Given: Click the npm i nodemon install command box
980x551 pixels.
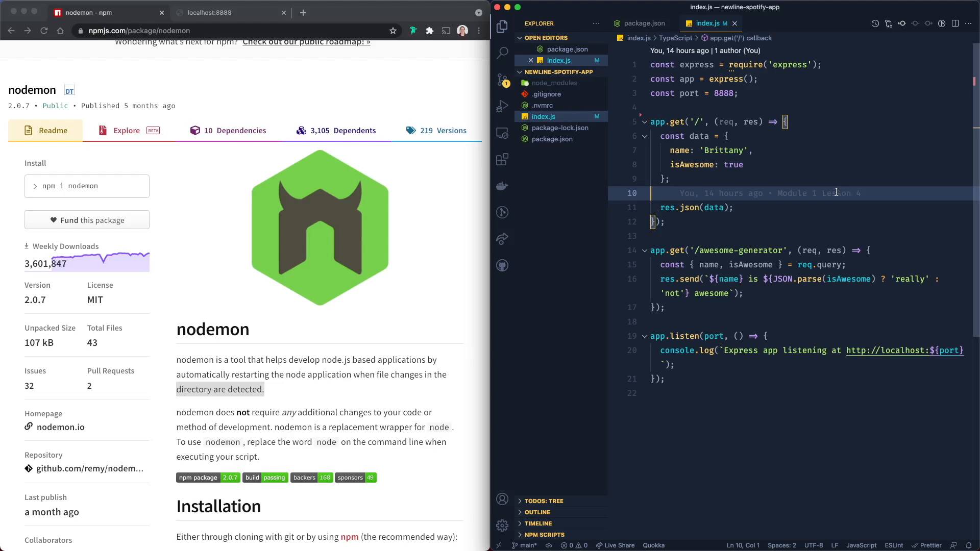Looking at the screenshot, I should [87, 186].
